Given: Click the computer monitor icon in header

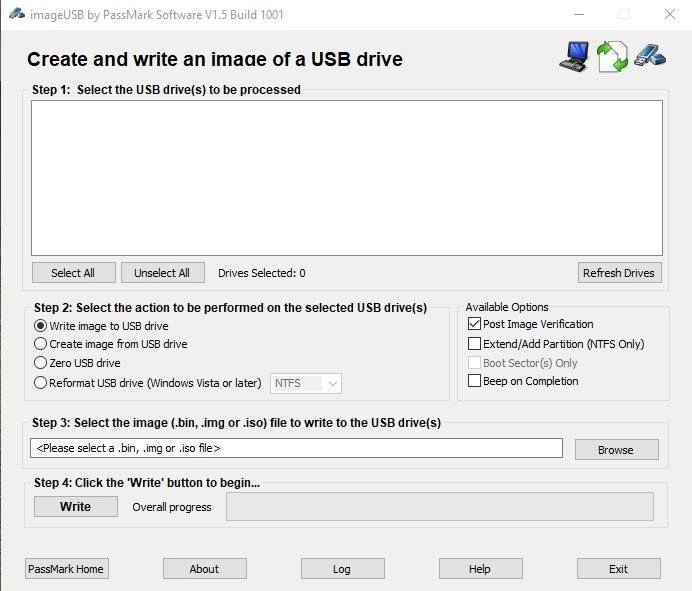Looking at the screenshot, I should tap(574, 56).
